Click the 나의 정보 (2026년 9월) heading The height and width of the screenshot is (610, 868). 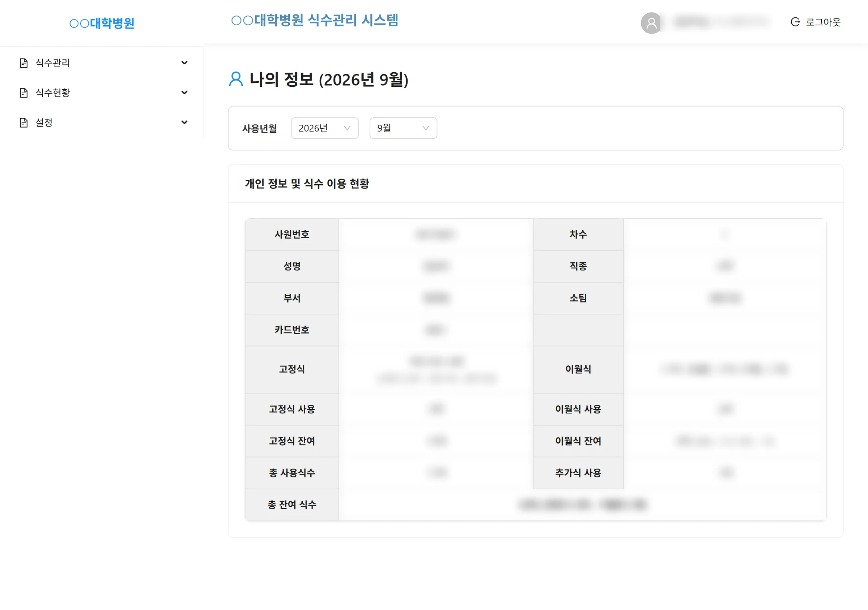pyautogui.click(x=329, y=79)
